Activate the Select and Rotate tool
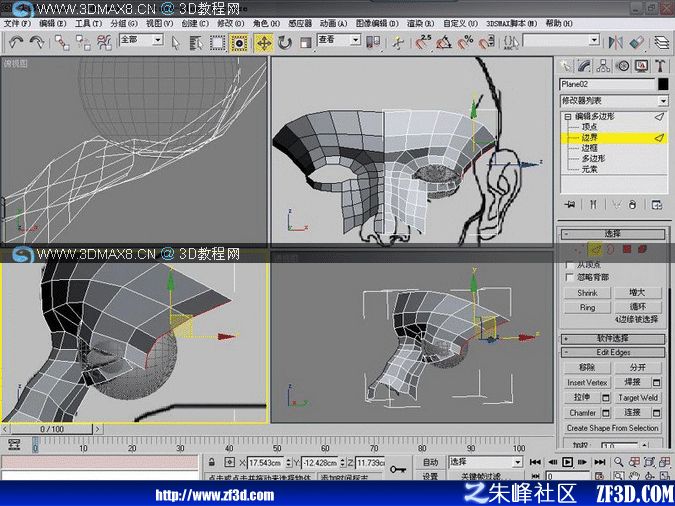 [x=285, y=43]
